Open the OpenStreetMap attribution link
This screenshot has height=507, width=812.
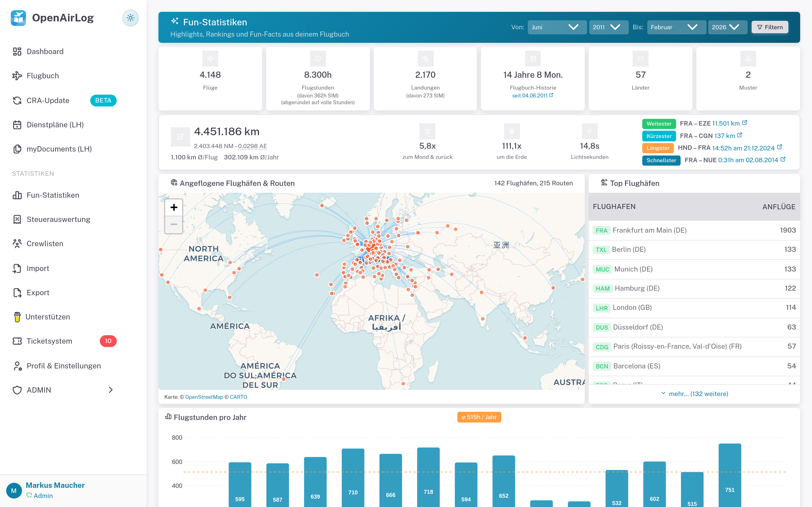click(x=204, y=397)
